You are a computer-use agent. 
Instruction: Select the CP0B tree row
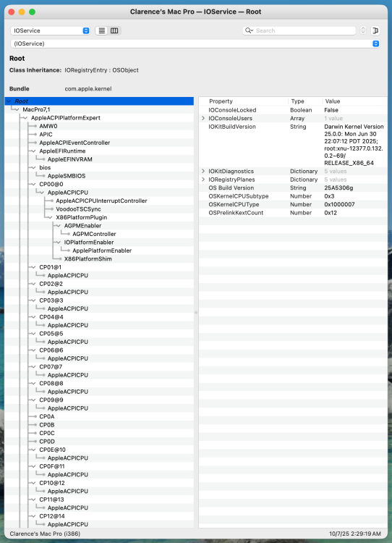point(100,425)
